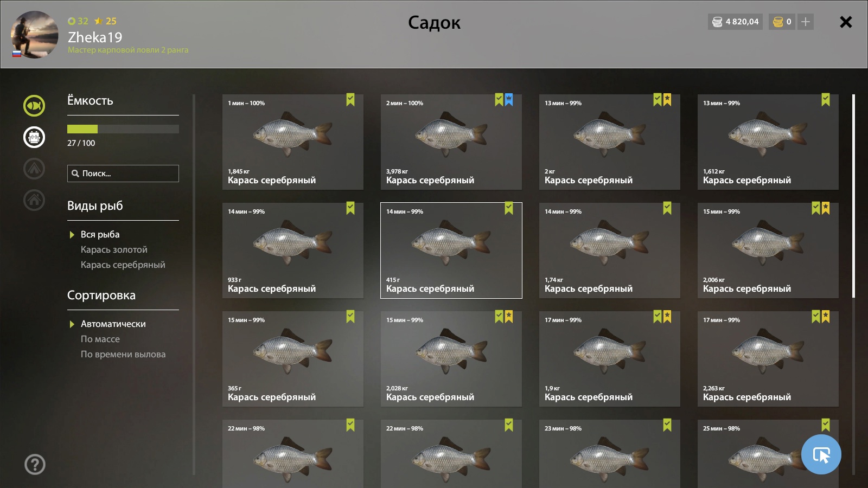Click the silver coins balance icon

pos(717,22)
